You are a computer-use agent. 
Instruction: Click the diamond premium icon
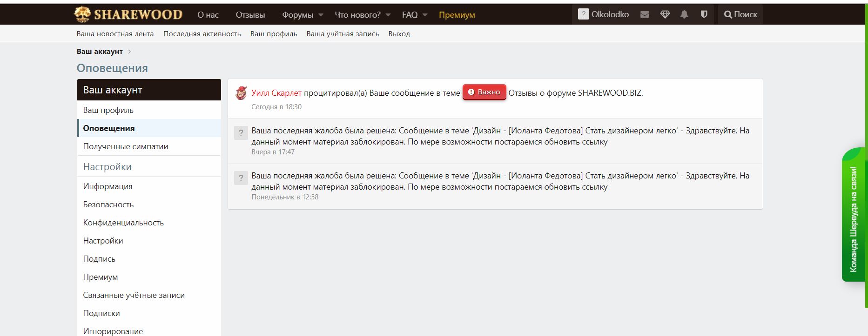[665, 14]
